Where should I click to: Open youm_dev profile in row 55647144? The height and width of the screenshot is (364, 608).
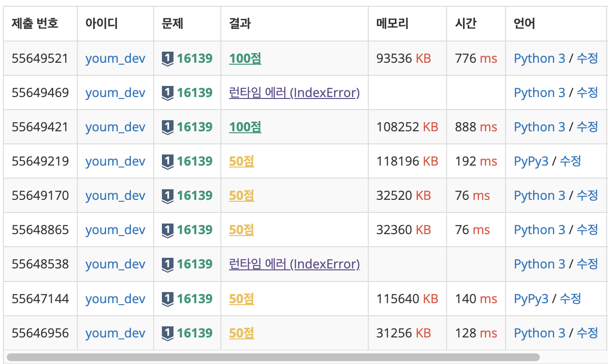pos(115,299)
